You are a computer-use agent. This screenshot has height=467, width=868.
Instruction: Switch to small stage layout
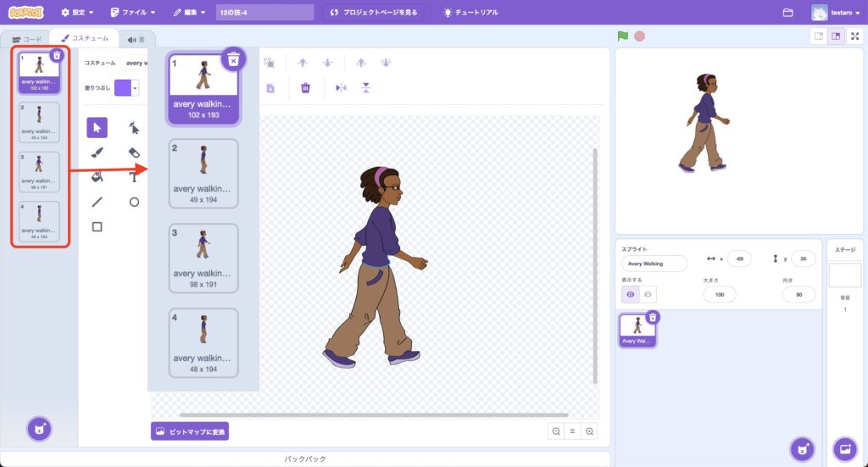tap(818, 36)
